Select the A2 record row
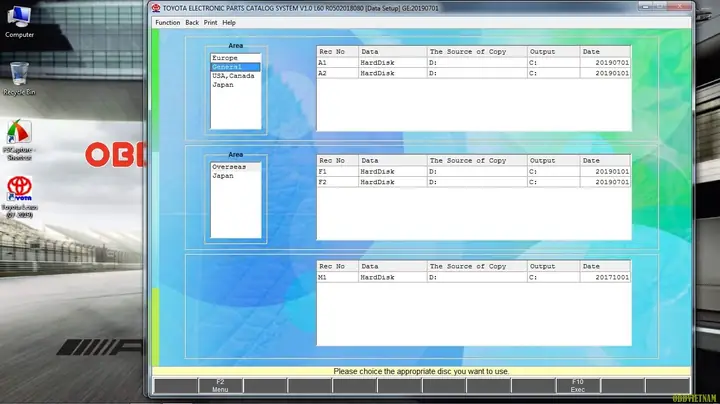The height and width of the screenshot is (404, 720). point(473,73)
